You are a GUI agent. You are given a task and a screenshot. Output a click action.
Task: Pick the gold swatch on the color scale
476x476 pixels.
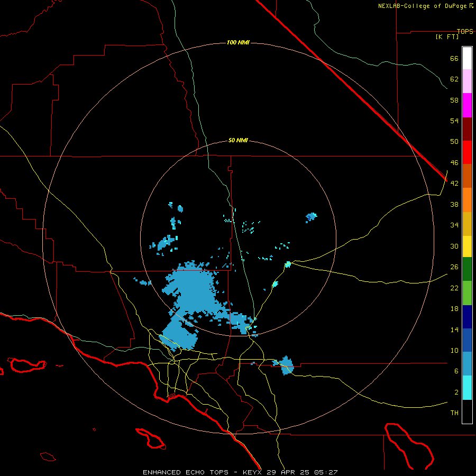tap(467, 224)
